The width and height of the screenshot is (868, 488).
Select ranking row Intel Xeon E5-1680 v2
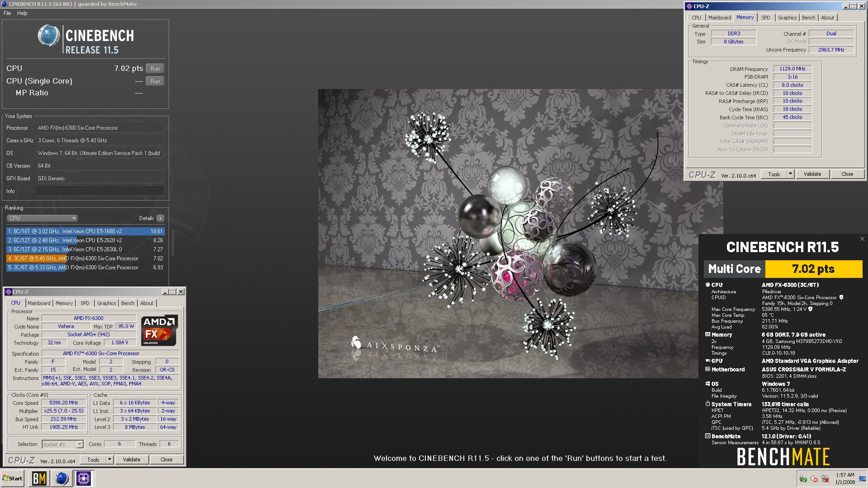pyautogui.click(x=85, y=231)
